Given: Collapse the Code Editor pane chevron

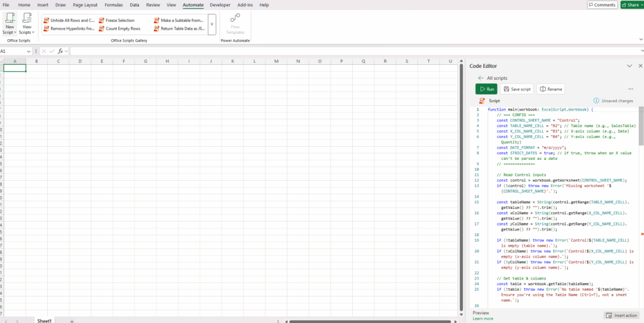Looking at the screenshot, I should 630,65.
